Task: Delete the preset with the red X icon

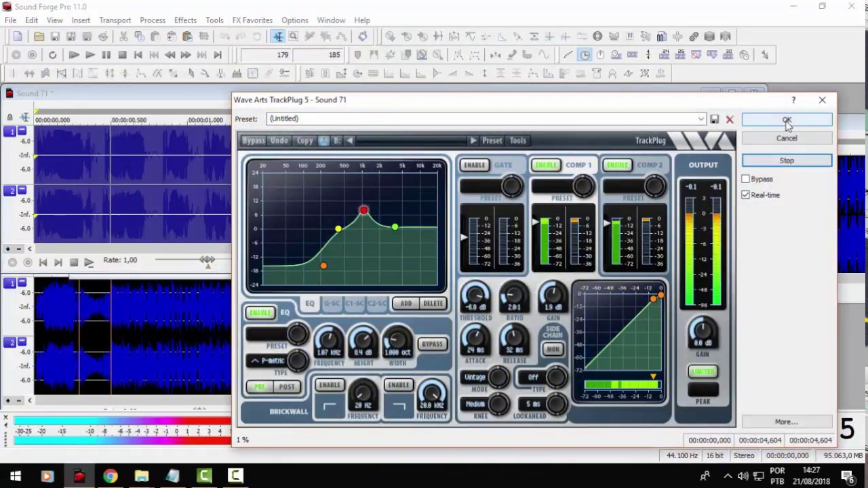Action: point(730,119)
